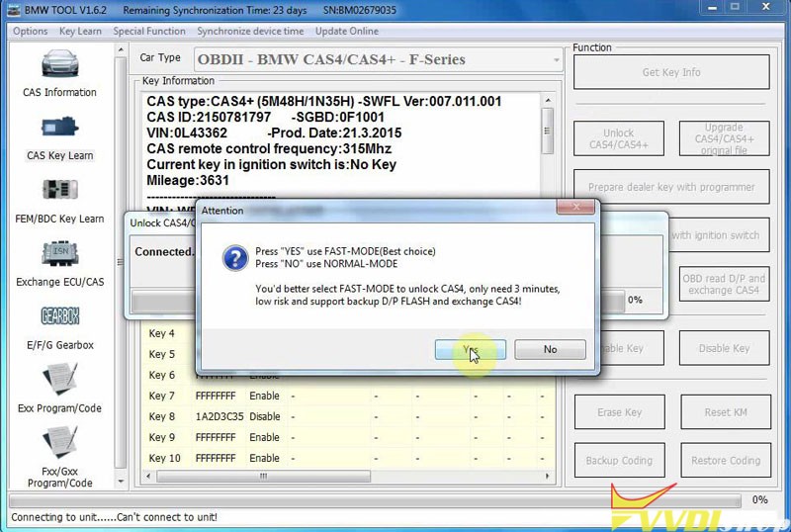Open the E/F/G Gearbox icon
Screen dimensions: 791x532
60,316
